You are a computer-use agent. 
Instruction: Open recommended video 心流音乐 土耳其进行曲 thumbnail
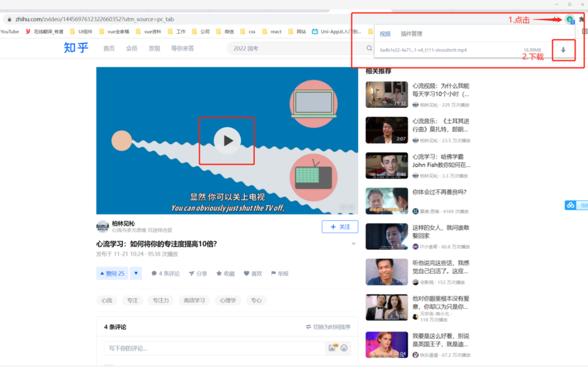387,130
